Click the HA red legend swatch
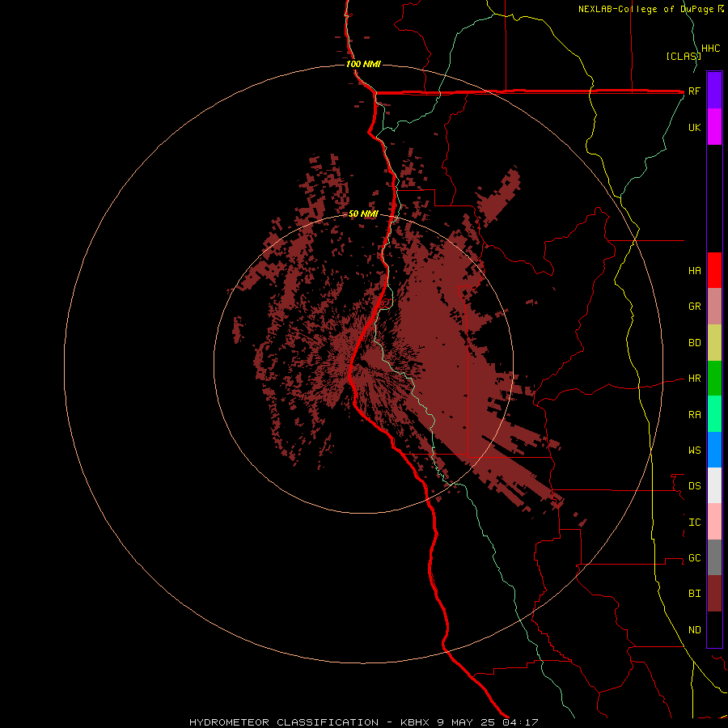728x728 pixels. 714,270
